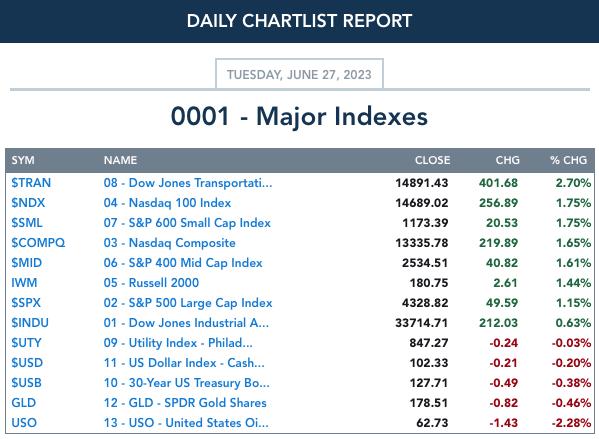Open the $NDX symbol link
Viewport: 599px width, 439px height.
28,202
